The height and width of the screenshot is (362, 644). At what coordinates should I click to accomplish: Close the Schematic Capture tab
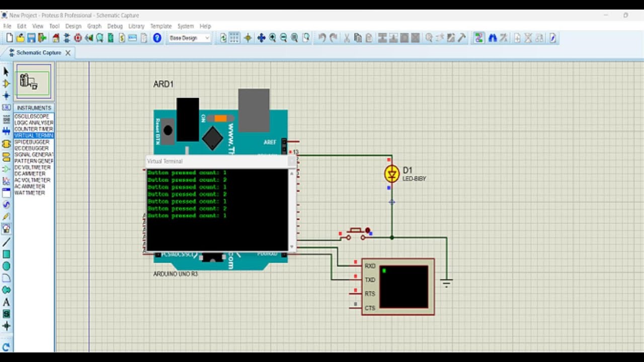[x=67, y=53]
